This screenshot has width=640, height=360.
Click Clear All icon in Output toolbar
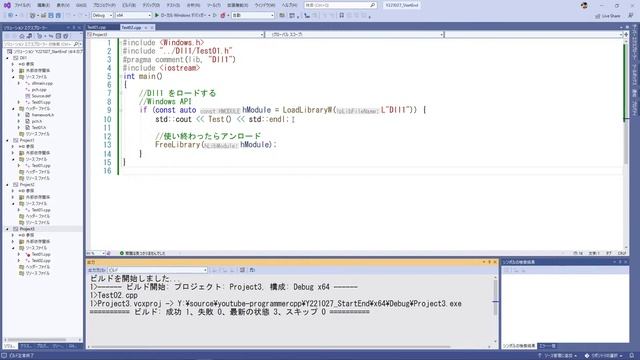click(242, 270)
